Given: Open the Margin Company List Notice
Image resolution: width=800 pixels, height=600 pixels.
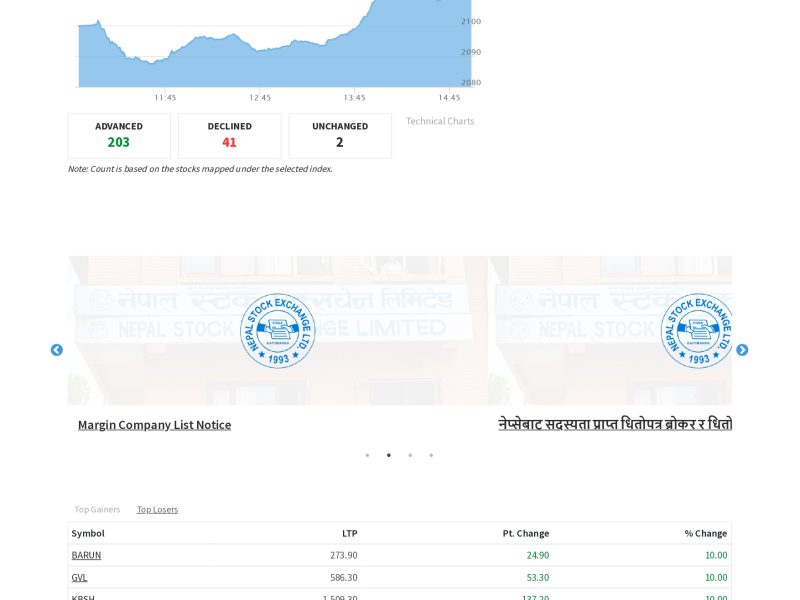Looking at the screenshot, I should coord(154,424).
